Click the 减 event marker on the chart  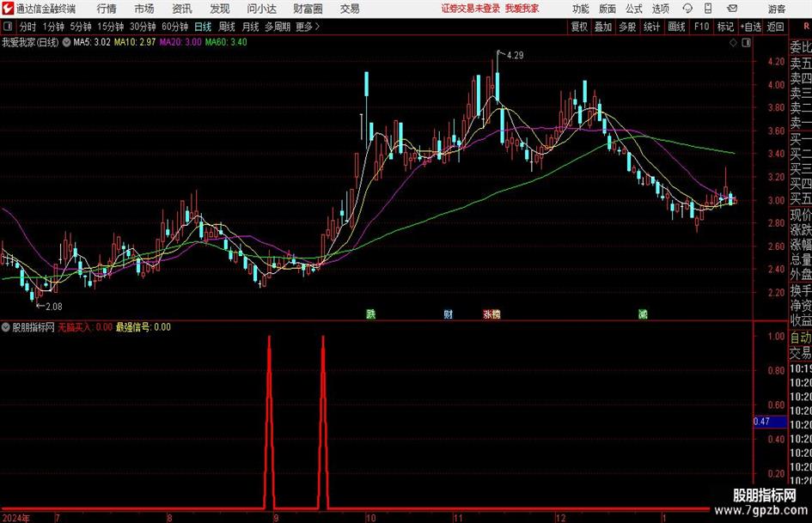tap(643, 313)
